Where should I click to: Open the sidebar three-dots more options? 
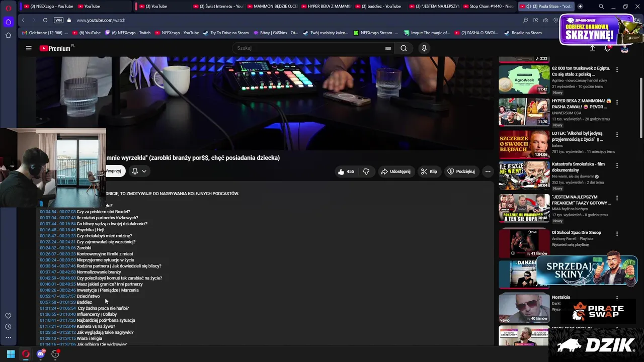pos(8,338)
